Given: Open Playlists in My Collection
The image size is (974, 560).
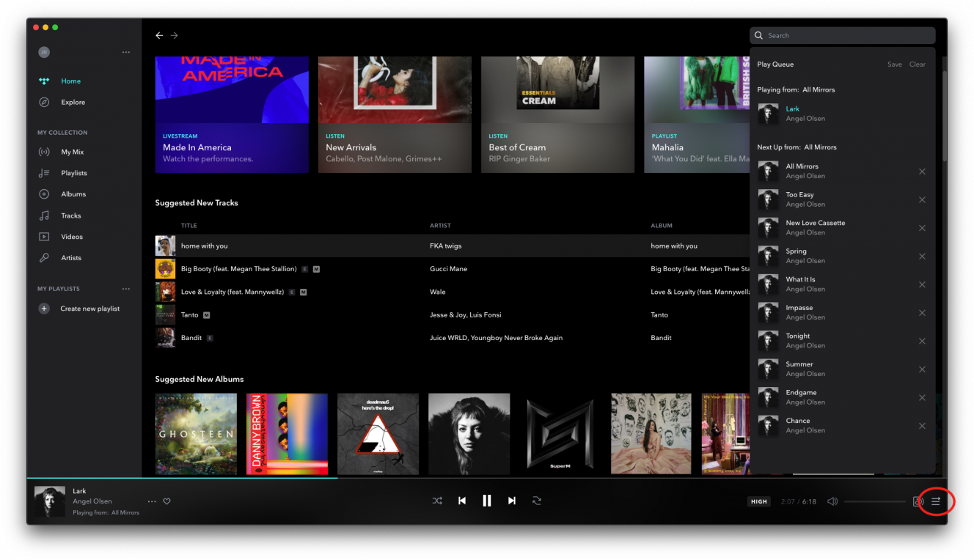Looking at the screenshot, I should (73, 174).
